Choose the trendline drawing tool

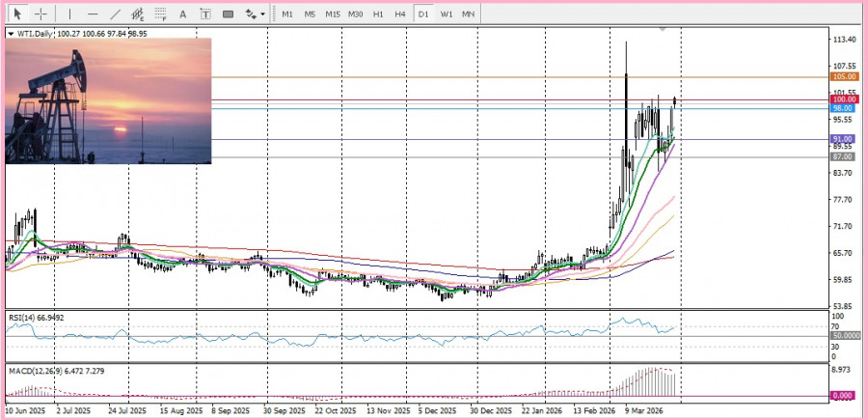tap(116, 14)
